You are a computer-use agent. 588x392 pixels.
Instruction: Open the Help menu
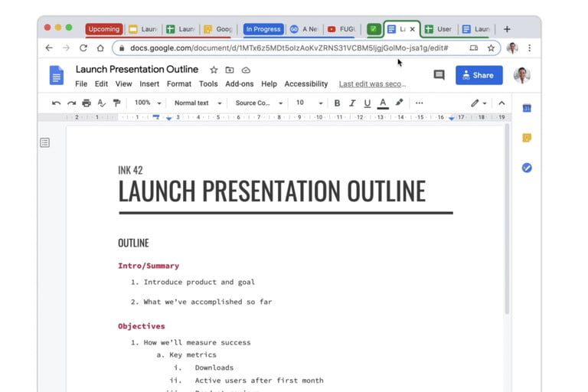pyautogui.click(x=269, y=84)
